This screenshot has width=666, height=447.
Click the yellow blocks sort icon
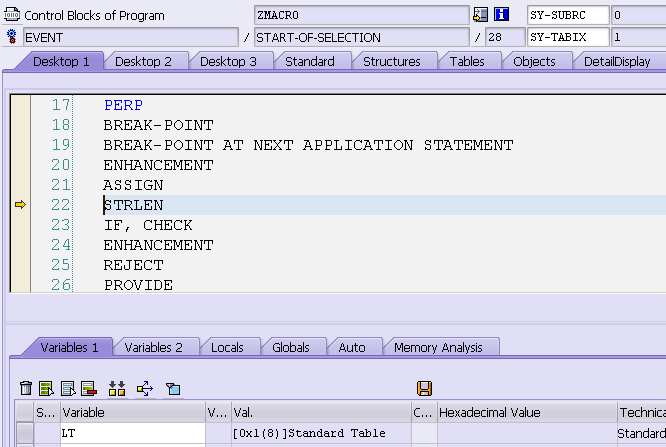click(117, 388)
